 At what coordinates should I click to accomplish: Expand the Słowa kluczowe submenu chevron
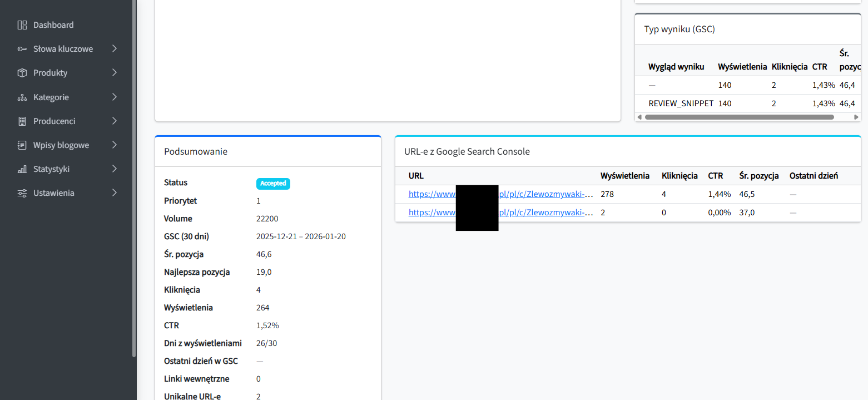point(115,49)
